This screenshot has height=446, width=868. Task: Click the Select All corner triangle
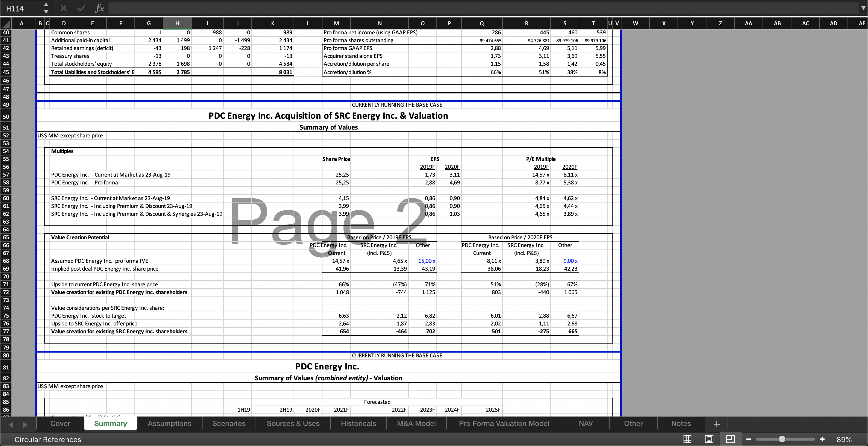click(6, 23)
